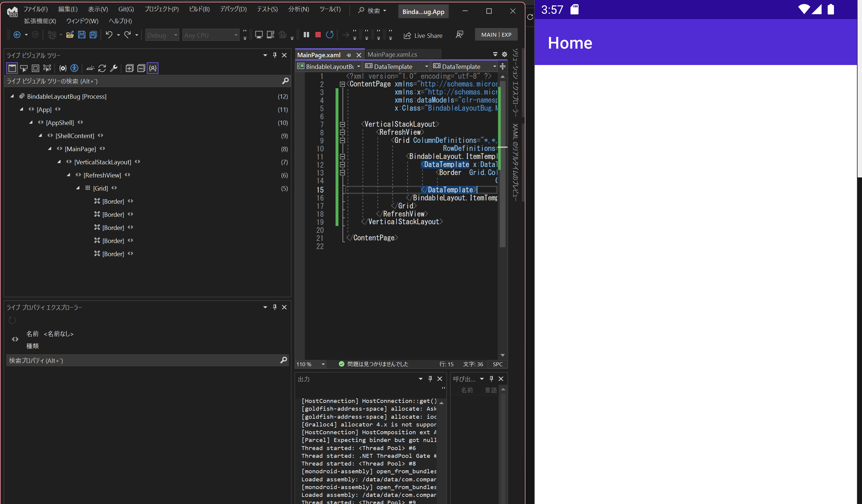Start a Live Share session

coord(423,35)
